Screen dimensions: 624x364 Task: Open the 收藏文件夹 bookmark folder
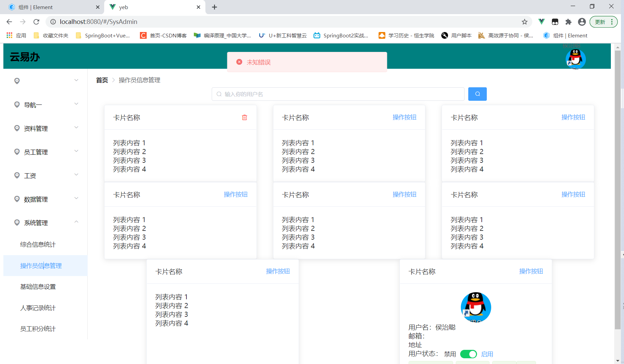coord(51,35)
